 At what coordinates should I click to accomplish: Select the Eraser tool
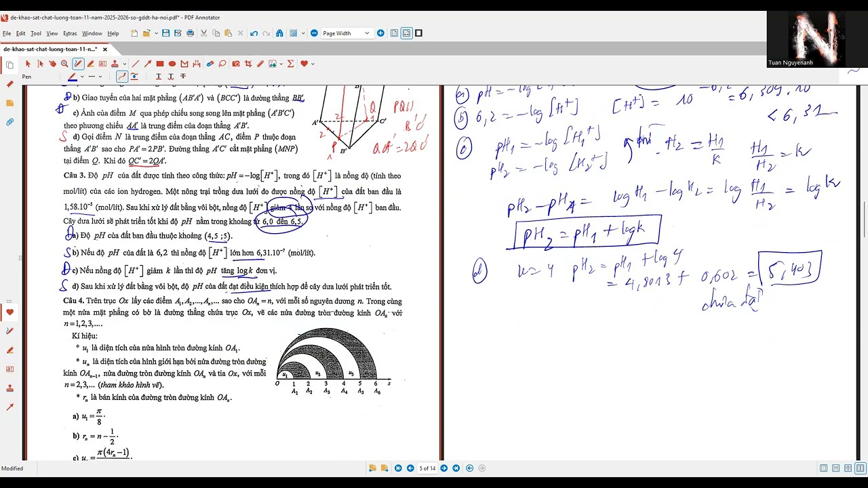tap(210, 64)
